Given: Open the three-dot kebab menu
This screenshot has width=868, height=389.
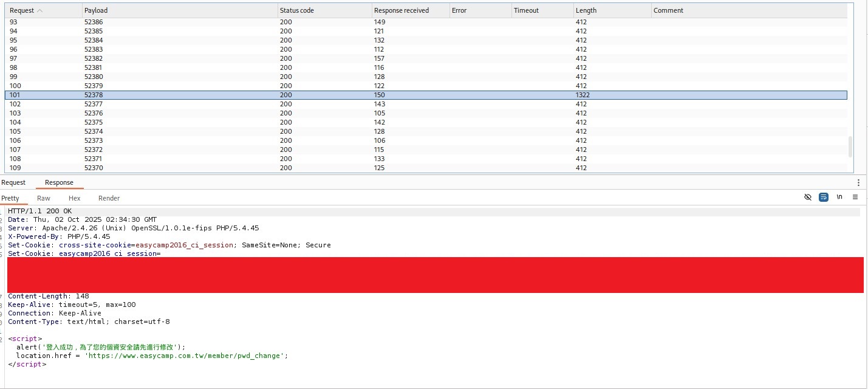Looking at the screenshot, I should pos(858,182).
